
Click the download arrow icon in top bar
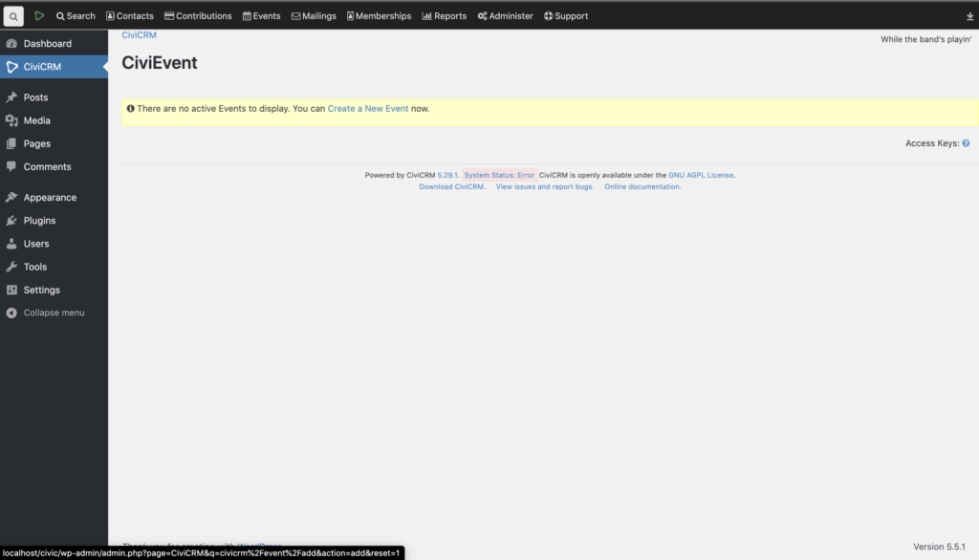(x=969, y=17)
